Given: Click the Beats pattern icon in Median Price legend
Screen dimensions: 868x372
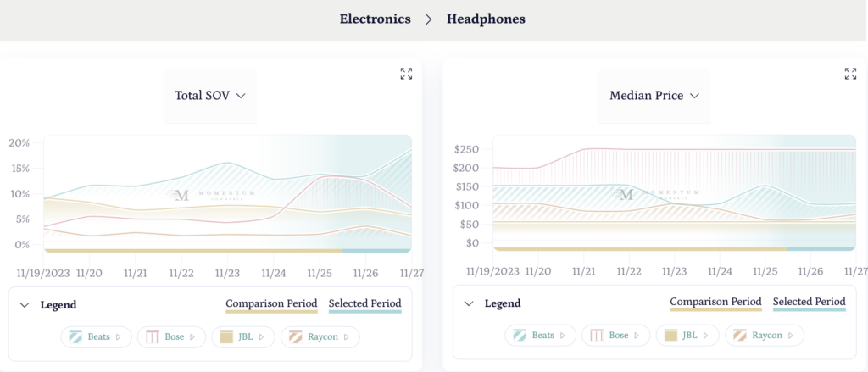Looking at the screenshot, I should (520, 336).
